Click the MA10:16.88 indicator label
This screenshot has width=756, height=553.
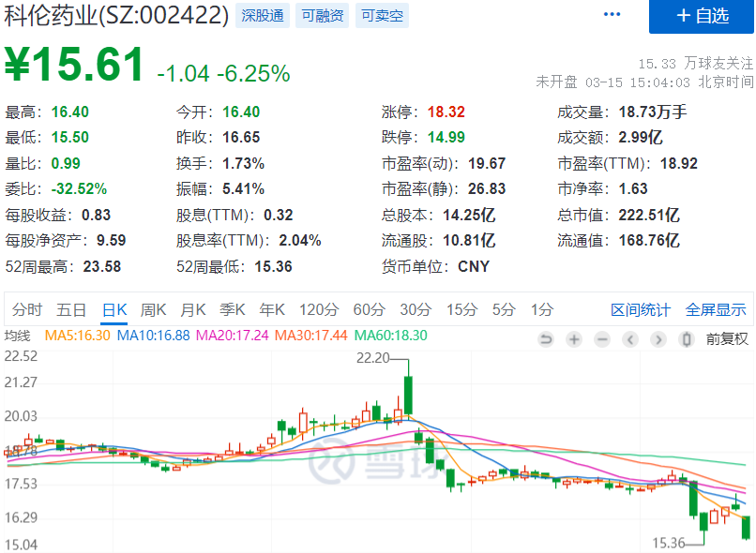(x=153, y=336)
